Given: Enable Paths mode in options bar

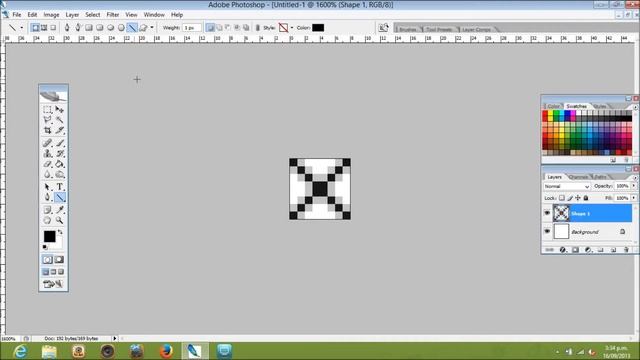Looking at the screenshot, I should [x=44, y=28].
